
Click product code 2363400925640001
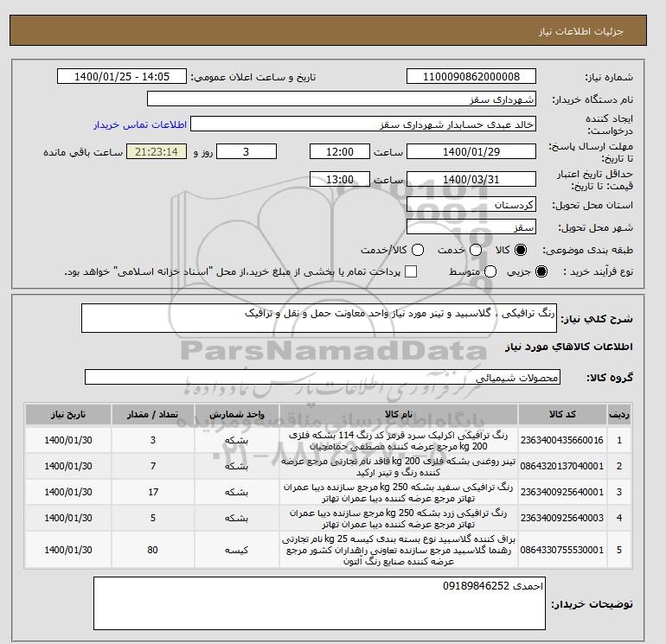(x=562, y=492)
